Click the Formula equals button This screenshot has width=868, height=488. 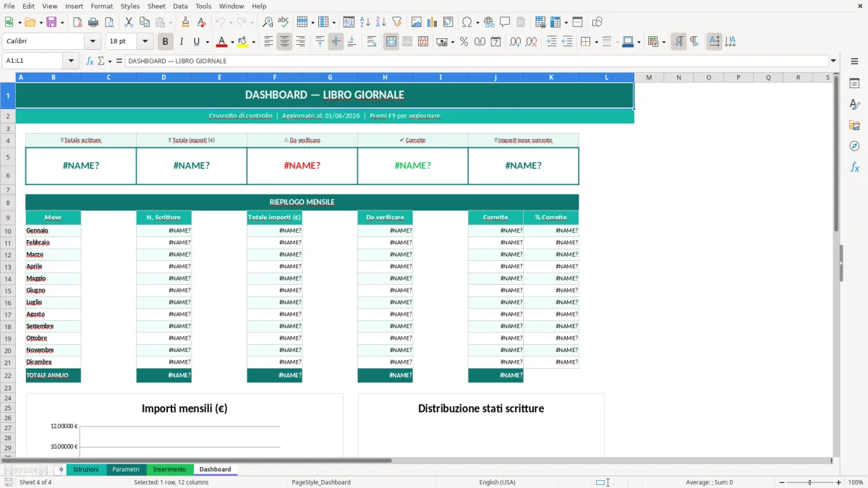(x=119, y=61)
